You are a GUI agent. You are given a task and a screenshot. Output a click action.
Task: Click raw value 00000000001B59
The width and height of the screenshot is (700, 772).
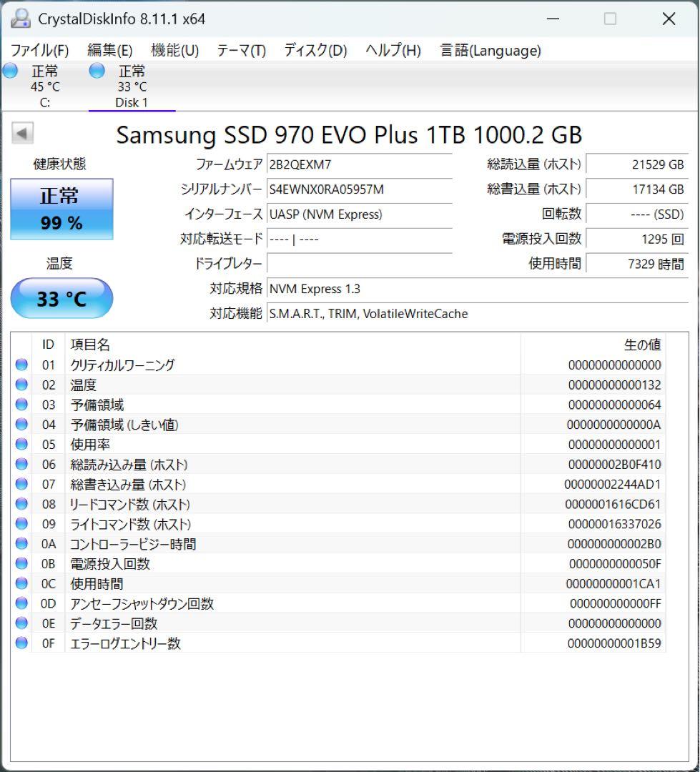(x=614, y=643)
